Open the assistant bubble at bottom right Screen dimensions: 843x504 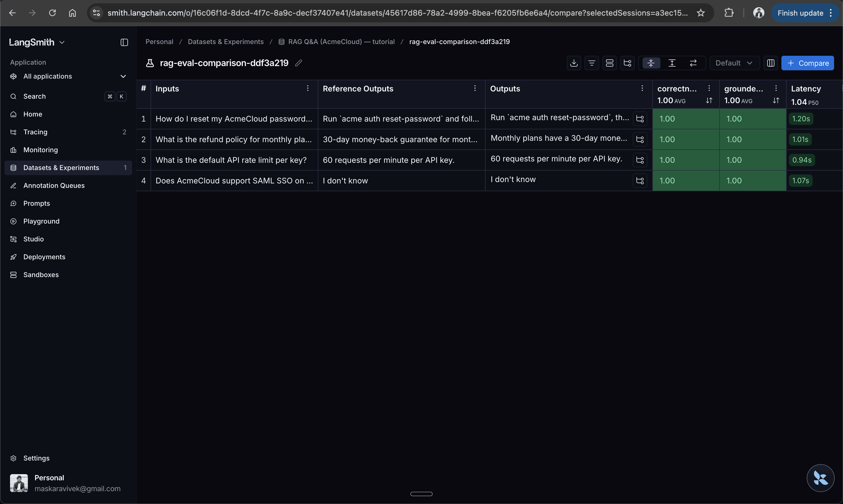(820, 478)
